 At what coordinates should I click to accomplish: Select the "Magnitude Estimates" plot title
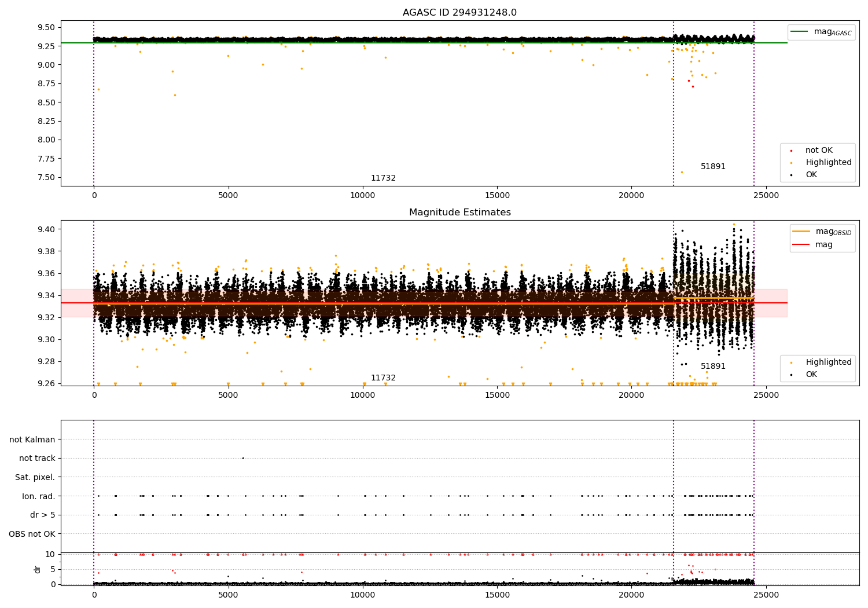tap(459, 213)
